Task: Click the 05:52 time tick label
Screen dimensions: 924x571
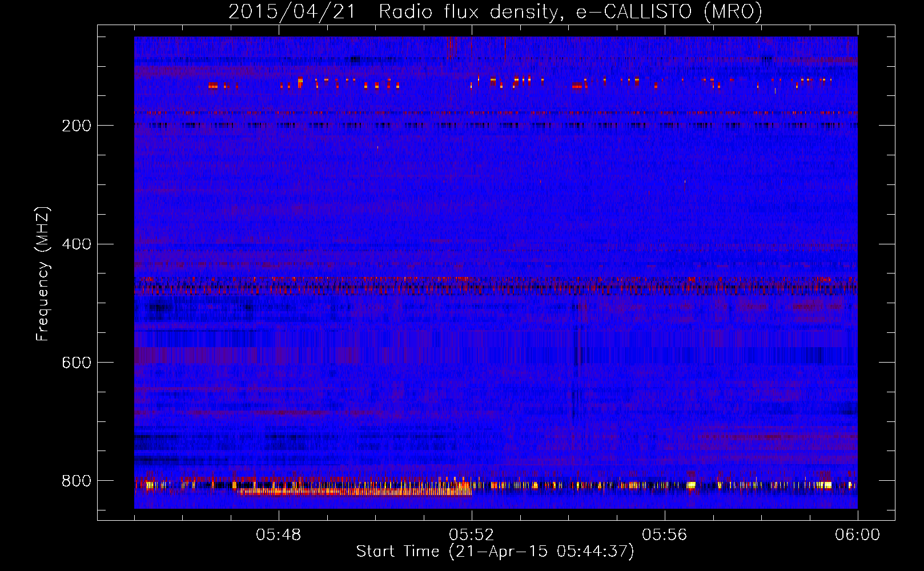Action: tap(472, 535)
